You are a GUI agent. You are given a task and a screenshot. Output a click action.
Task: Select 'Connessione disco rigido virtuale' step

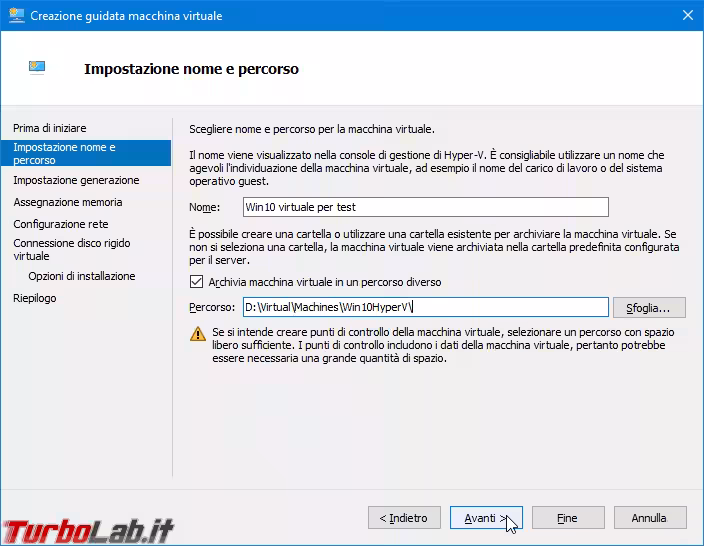pos(72,249)
